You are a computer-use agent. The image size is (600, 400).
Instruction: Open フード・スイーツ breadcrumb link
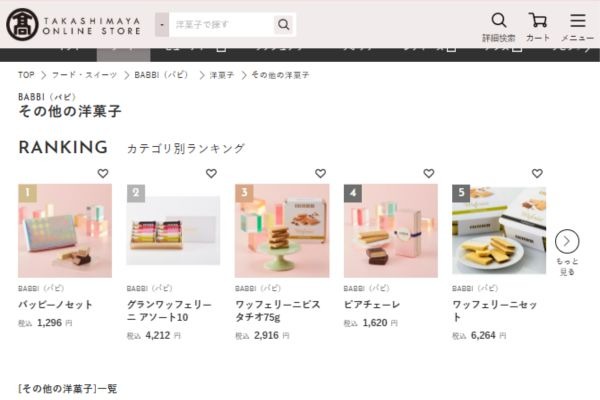84,75
